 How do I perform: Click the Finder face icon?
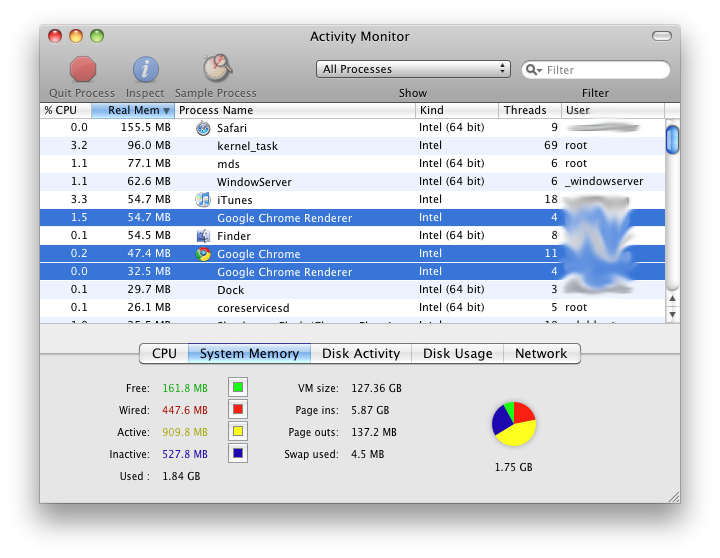tap(203, 236)
